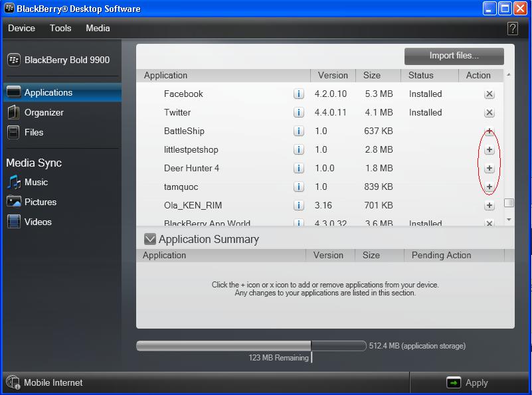Open Videos media sync
532x395 pixels.
38,222
